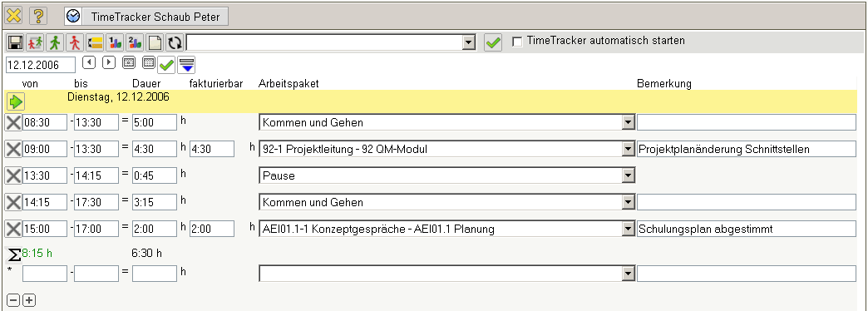The width and height of the screenshot is (868, 311).
Task: Open the TimeTracker Schaub Peter tab
Action: [x=146, y=17]
